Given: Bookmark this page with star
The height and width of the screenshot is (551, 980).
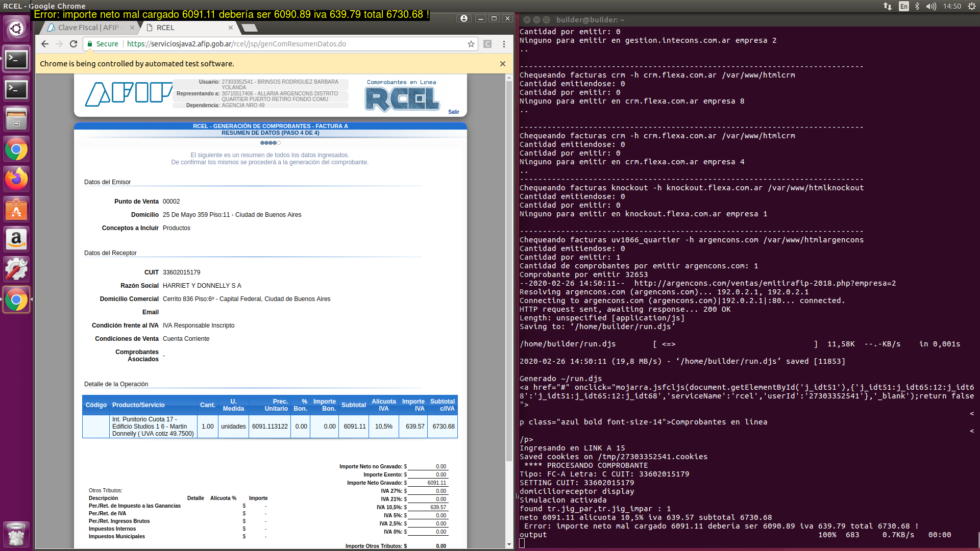Looking at the screenshot, I should coord(471,44).
